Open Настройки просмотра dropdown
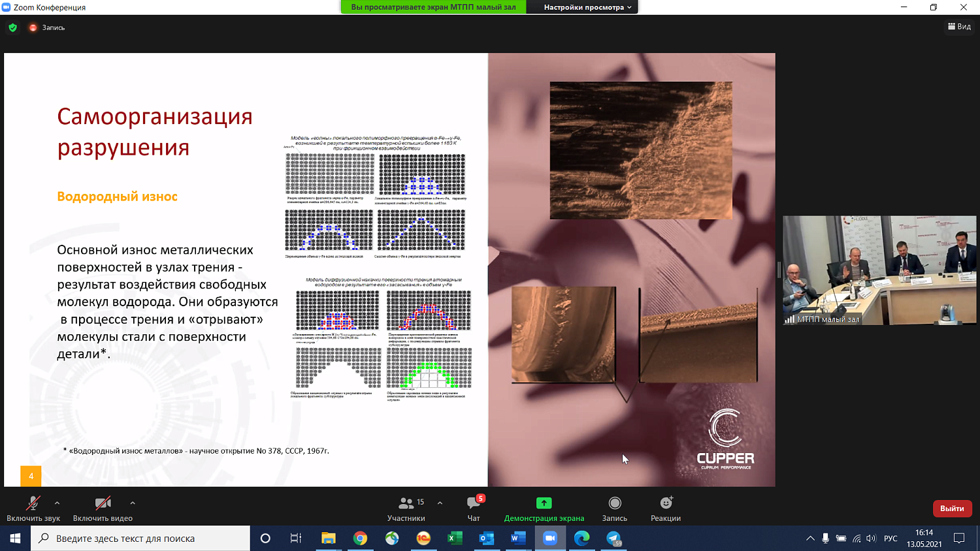The image size is (980, 551). pyautogui.click(x=587, y=7)
